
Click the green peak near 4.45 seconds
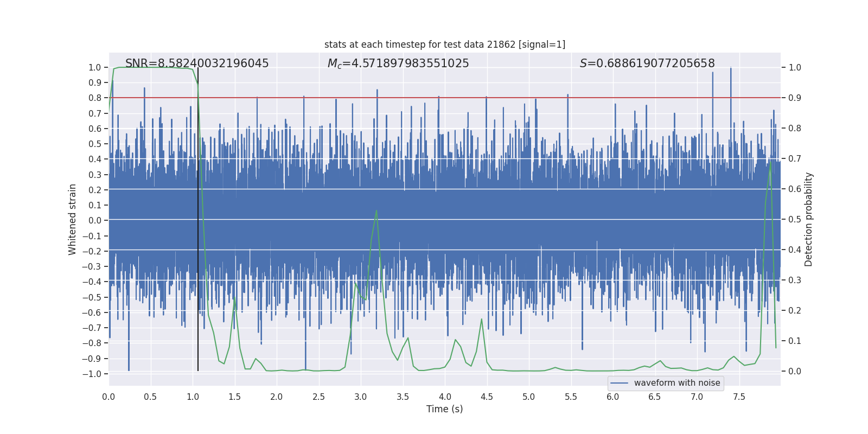coord(482,320)
